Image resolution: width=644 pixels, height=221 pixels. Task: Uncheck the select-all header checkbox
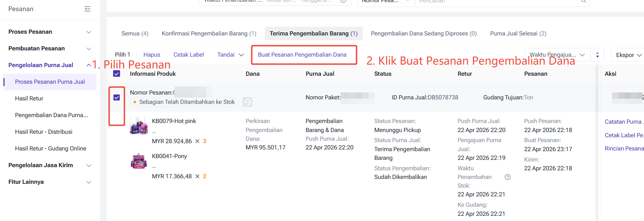(117, 74)
